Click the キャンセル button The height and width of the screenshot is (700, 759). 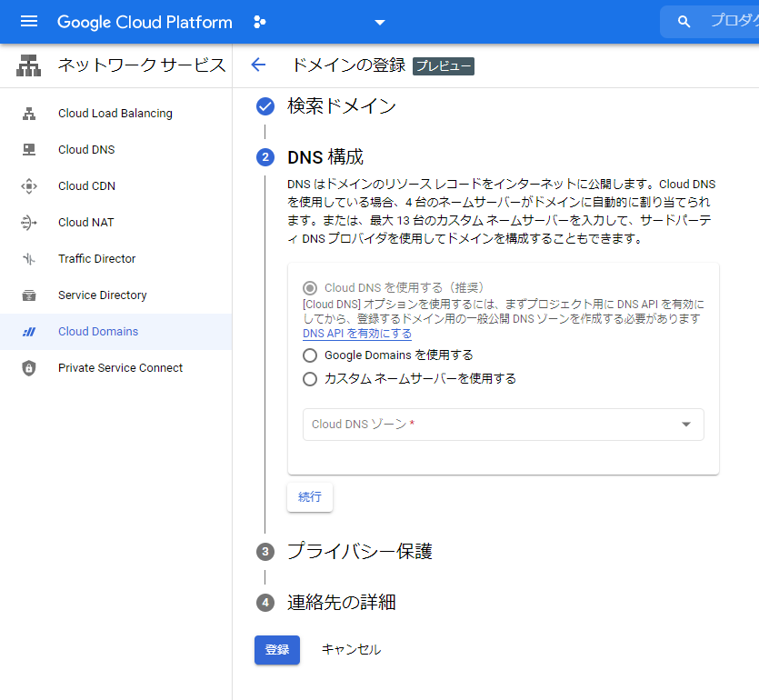352,650
